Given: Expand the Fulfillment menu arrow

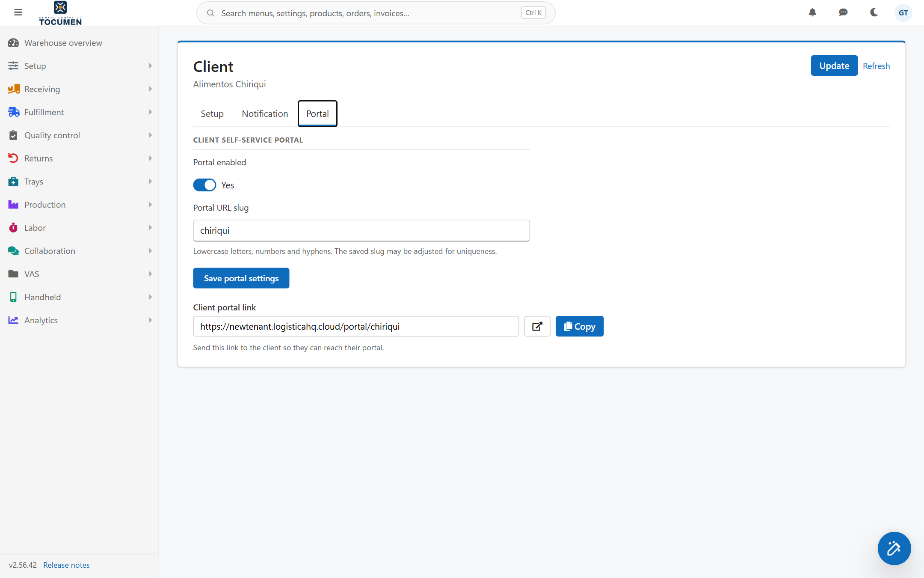Looking at the screenshot, I should pos(150,112).
